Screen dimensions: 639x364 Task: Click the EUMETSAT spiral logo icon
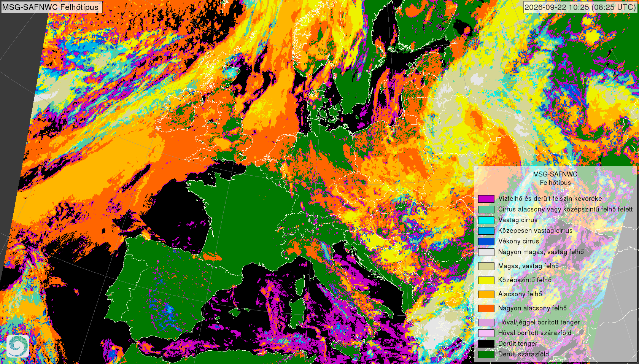pos(18,346)
